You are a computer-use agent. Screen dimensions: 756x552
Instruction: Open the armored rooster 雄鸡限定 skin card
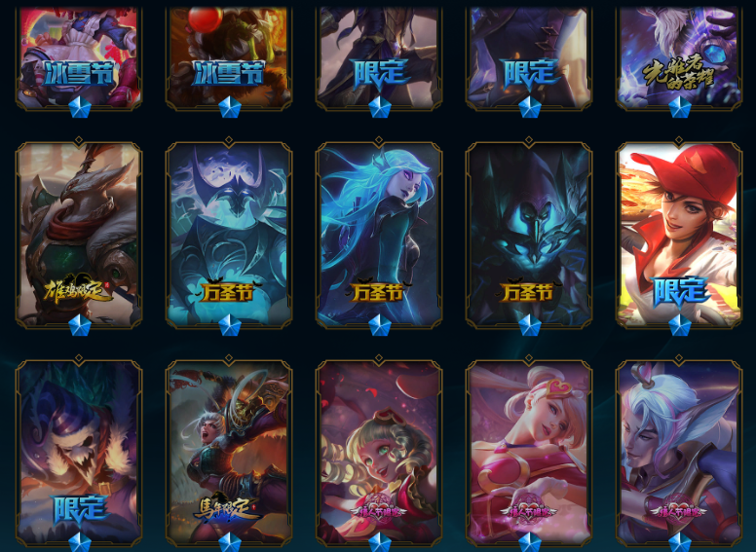[x=79, y=235]
